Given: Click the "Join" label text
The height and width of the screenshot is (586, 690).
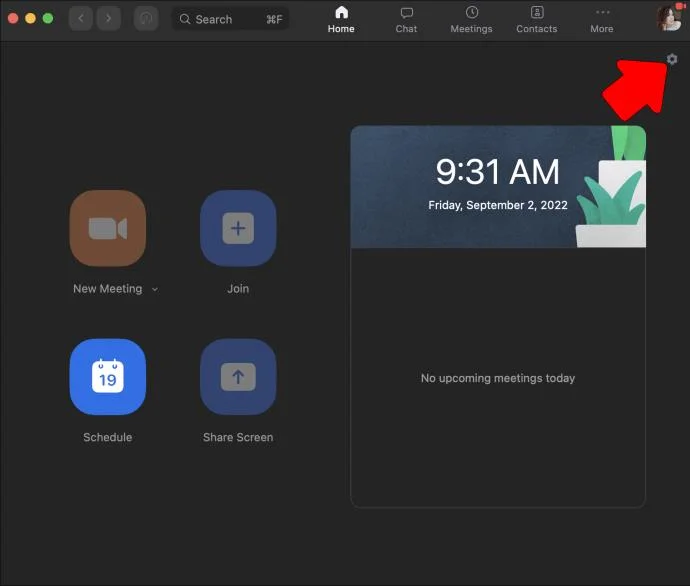Looking at the screenshot, I should point(238,289).
